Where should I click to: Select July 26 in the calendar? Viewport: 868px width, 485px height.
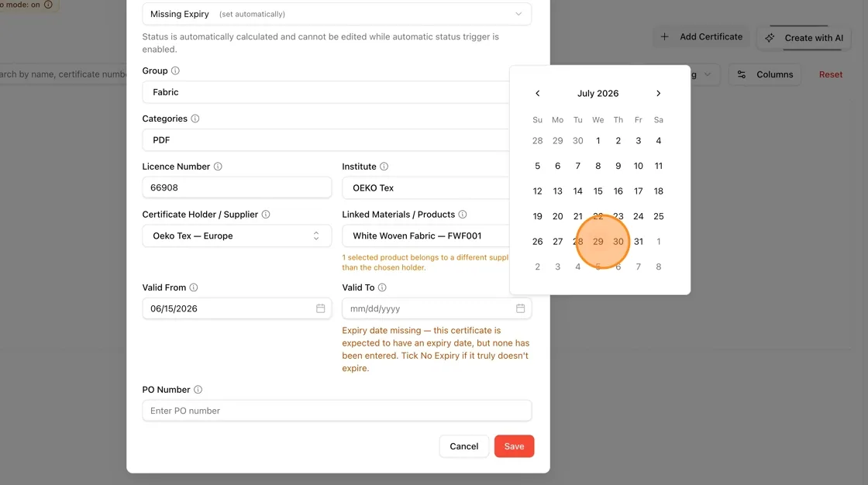pos(538,242)
